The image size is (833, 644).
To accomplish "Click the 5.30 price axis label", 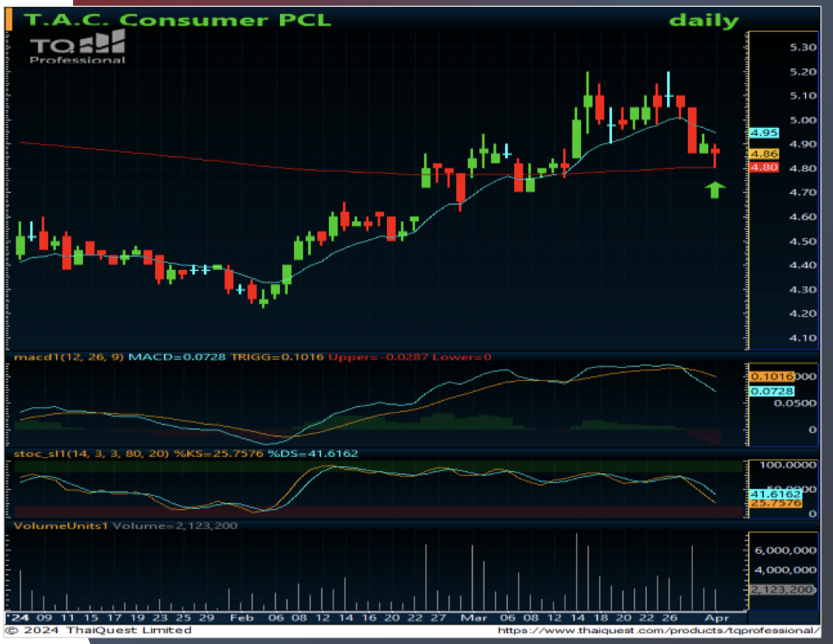I will [803, 47].
